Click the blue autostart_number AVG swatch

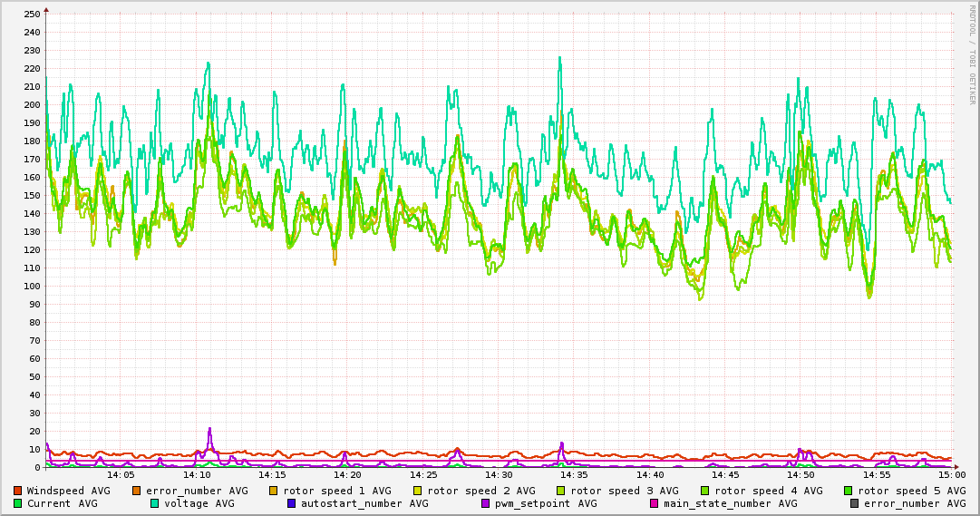pos(291,503)
